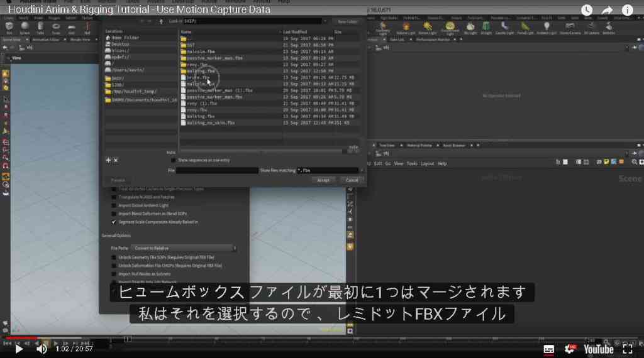Select the Ambient Light bulb icon
The image size is (644, 358).
tap(547, 28)
